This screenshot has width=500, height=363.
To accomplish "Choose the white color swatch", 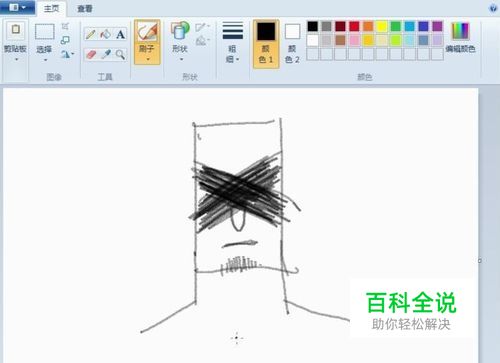I will pyautogui.click(x=313, y=40).
